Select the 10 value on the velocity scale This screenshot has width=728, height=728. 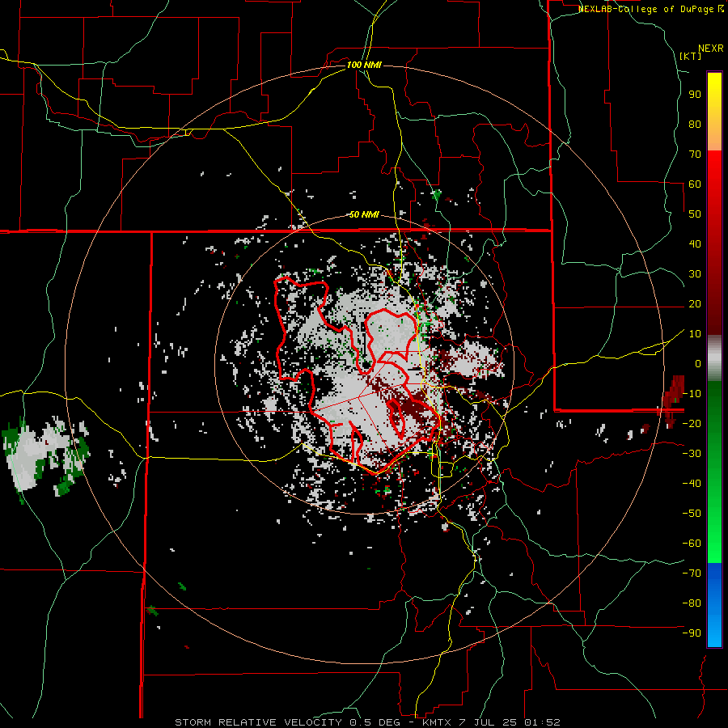[x=695, y=334]
